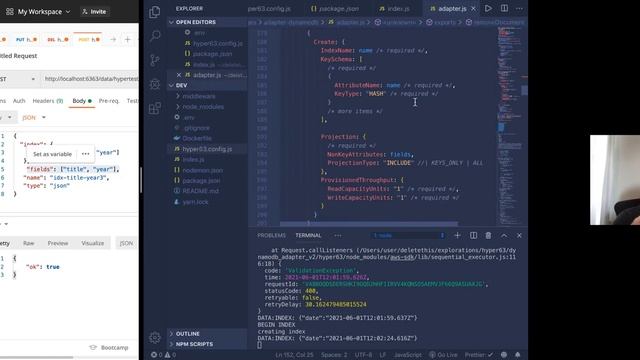Open README.md in the explorer
This screenshot has width=640, height=360.
coord(200,191)
